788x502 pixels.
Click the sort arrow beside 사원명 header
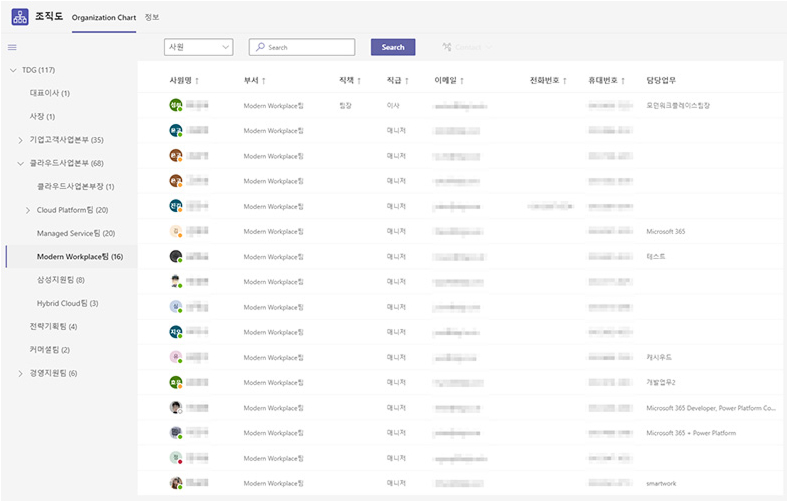click(x=197, y=80)
